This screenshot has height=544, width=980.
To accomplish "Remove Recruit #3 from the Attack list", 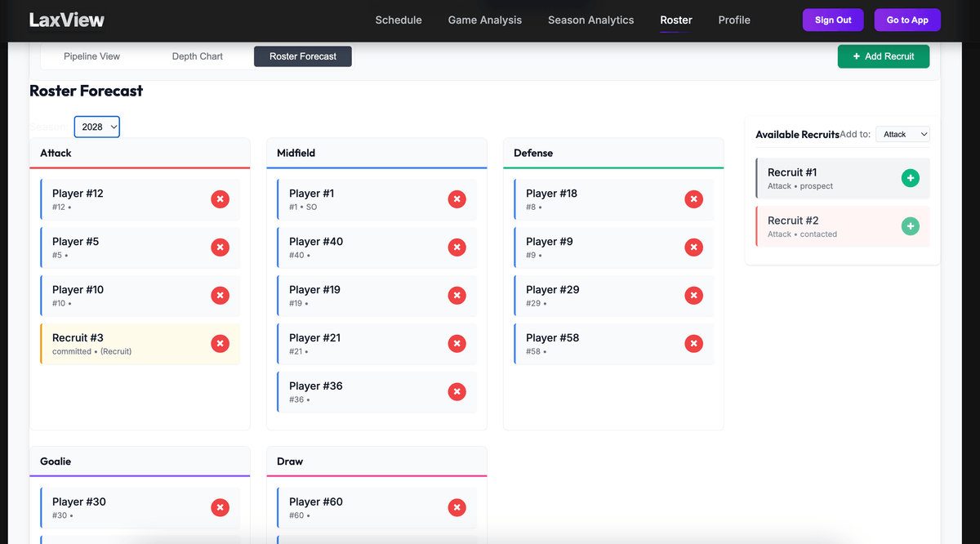I will click(220, 344).
